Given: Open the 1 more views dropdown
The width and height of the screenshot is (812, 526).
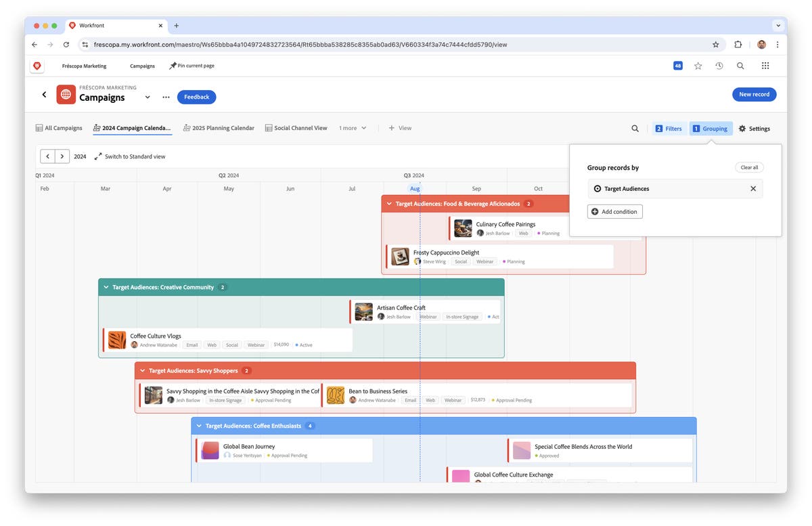Looking at the screenshot, I should click(x=352, y=128).
